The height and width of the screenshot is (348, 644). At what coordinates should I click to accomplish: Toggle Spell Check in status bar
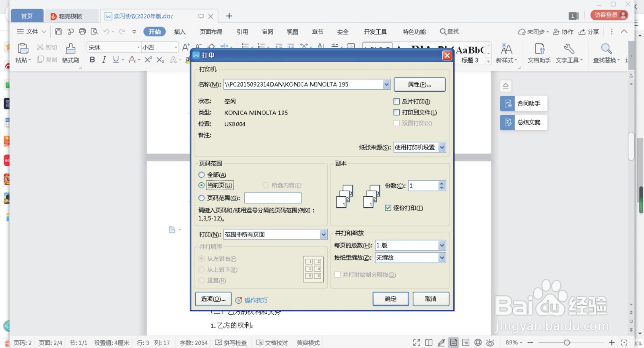(231, 343)
